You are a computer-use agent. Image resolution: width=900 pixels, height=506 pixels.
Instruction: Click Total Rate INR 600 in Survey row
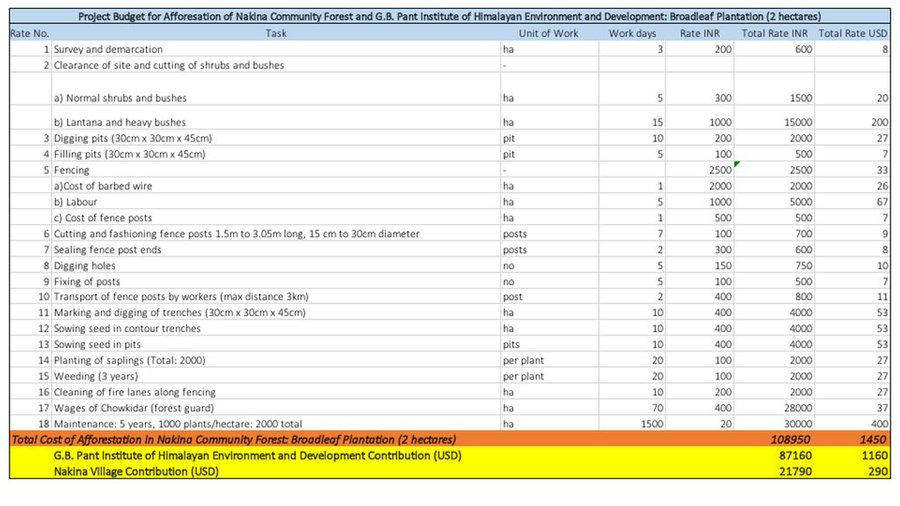tap(804, 49)
